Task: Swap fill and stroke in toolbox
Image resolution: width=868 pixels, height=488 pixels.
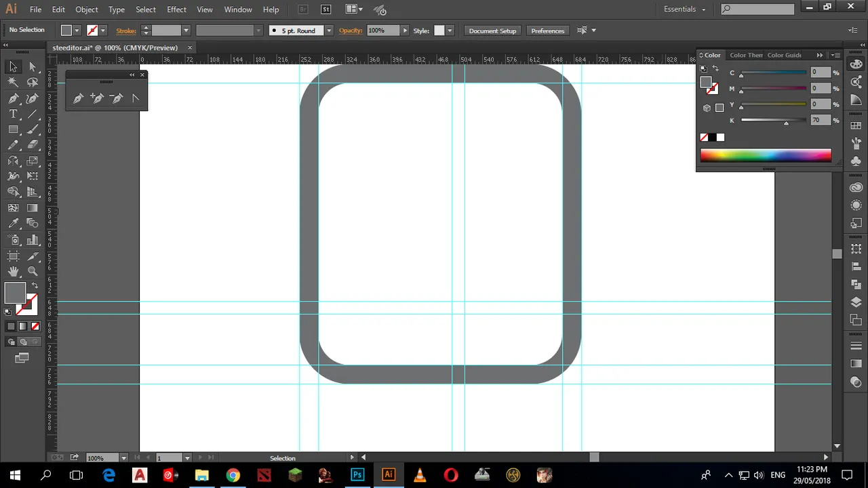Action: tap(34, 286)
